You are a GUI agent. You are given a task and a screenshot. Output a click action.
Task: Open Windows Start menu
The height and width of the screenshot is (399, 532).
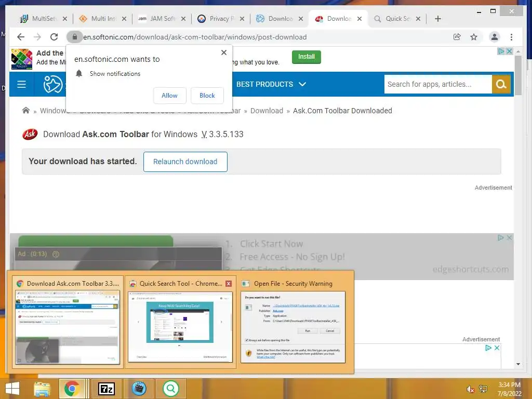12,389
